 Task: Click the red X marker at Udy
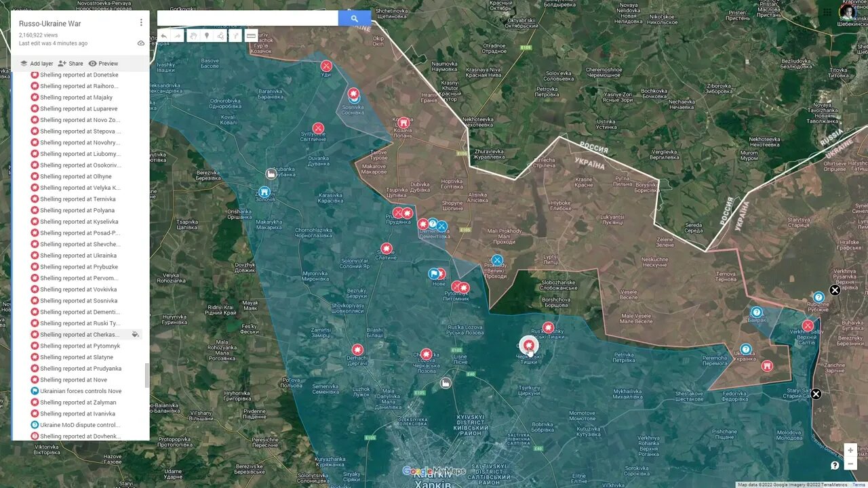(x=326, y=66)
